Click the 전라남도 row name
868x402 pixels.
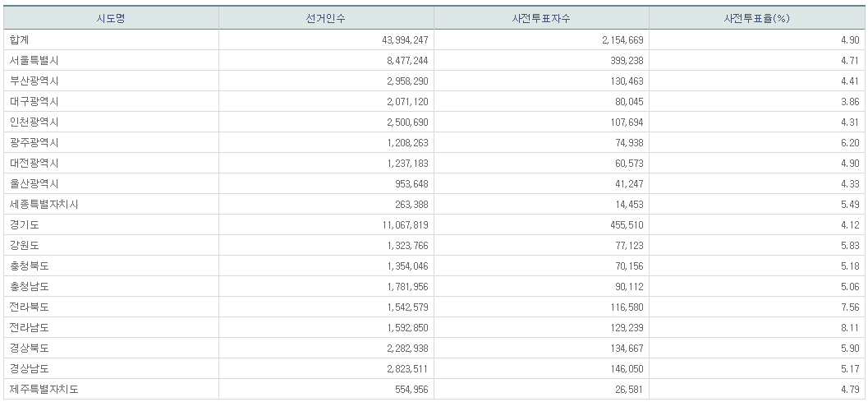coord(30,327)
